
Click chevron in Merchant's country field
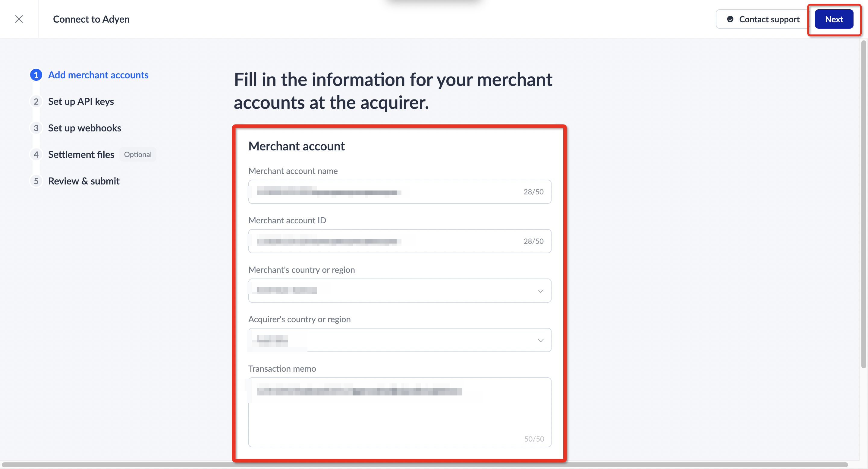click(540, 291)
